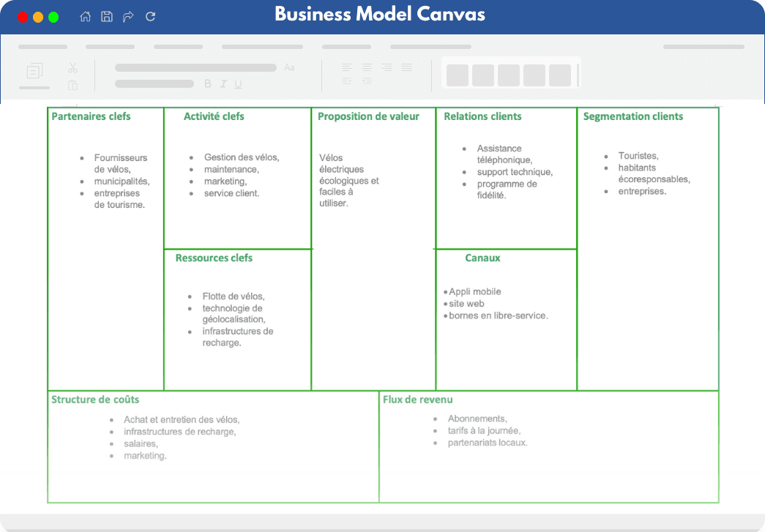Save the document using the floppy disk icon
This screenshot has width=765, height=532.
coord(106,16)
